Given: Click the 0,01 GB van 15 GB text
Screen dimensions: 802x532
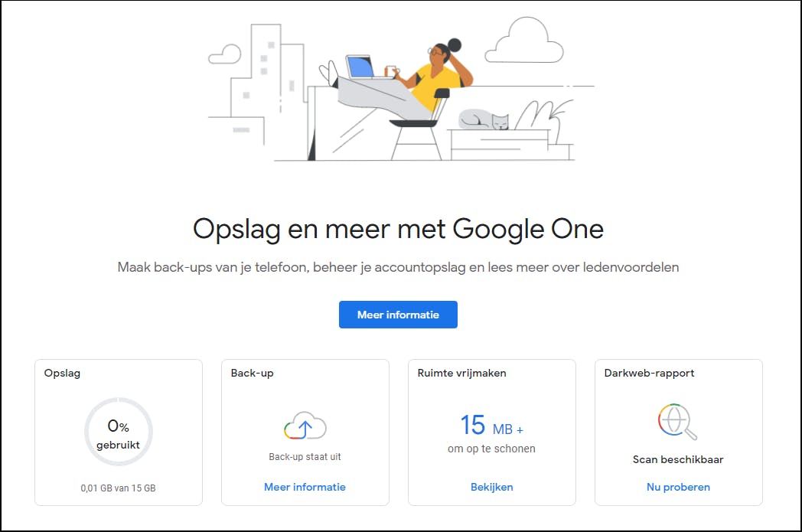Looking at the screenshot, I should (118, 488).
